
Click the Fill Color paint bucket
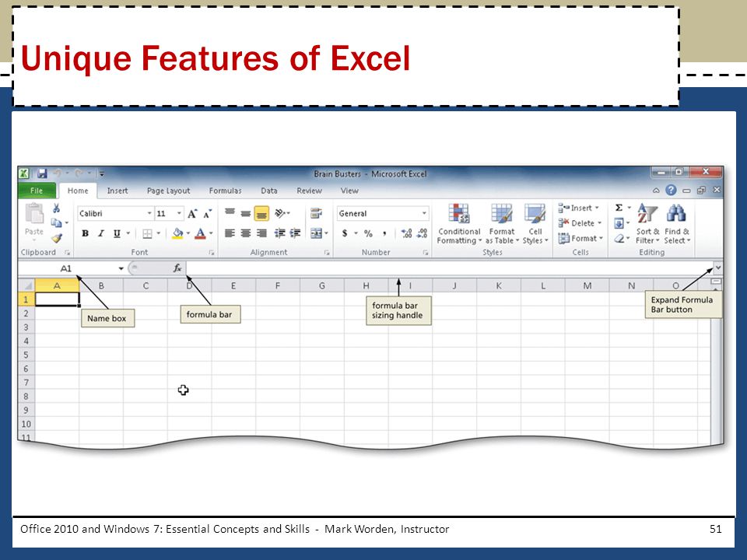coord(177,233)
